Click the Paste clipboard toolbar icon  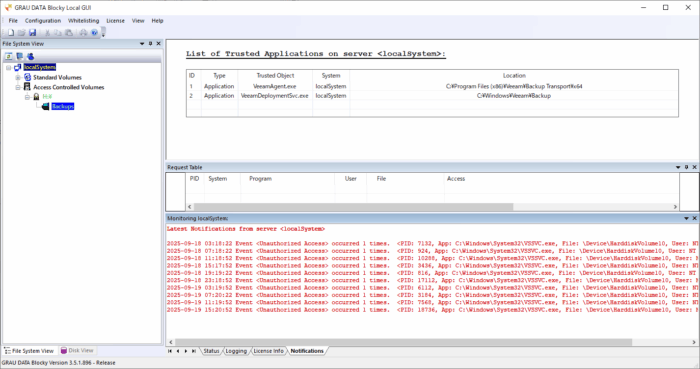click(x=69, y=33)
